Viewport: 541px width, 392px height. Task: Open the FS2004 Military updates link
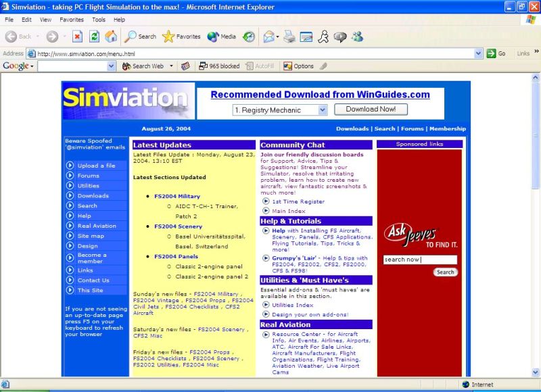[177, 196]
